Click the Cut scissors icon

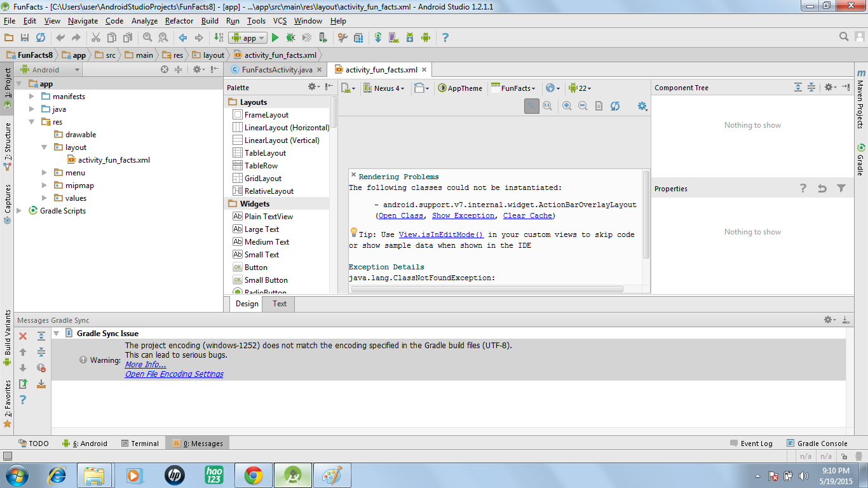pyautogui.click(x=96, y=38)
